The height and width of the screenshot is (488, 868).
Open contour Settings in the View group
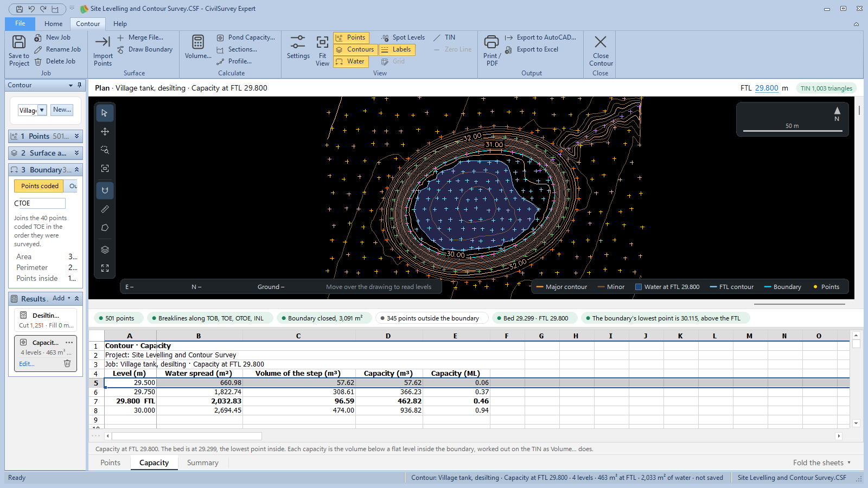(x=298, y=47)
